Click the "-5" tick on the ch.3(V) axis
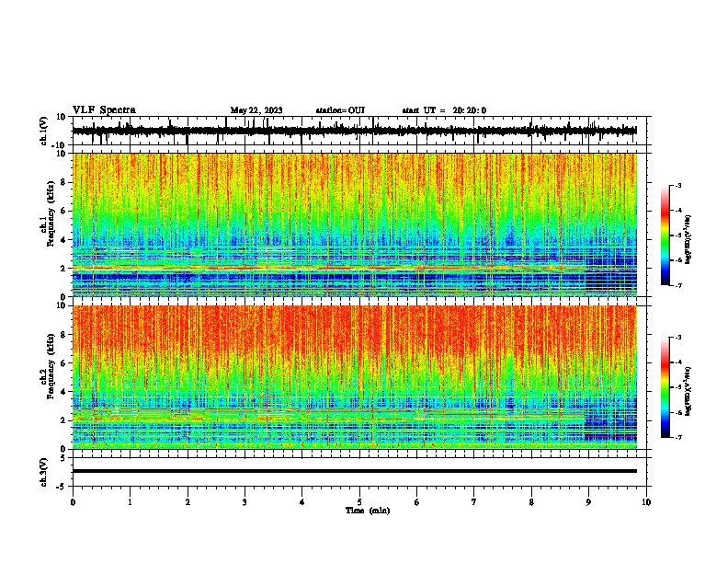Viewport: 728px width, 563px height. click(63, 487)
